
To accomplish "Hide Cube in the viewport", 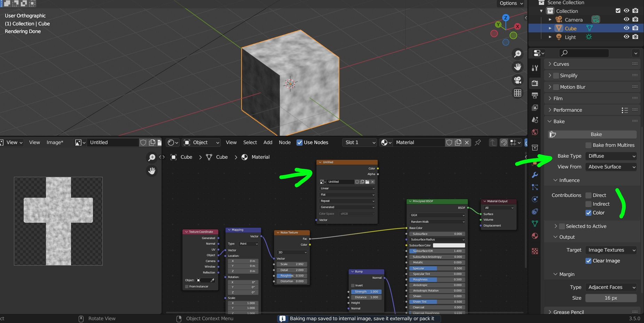I will coord(626,28).
